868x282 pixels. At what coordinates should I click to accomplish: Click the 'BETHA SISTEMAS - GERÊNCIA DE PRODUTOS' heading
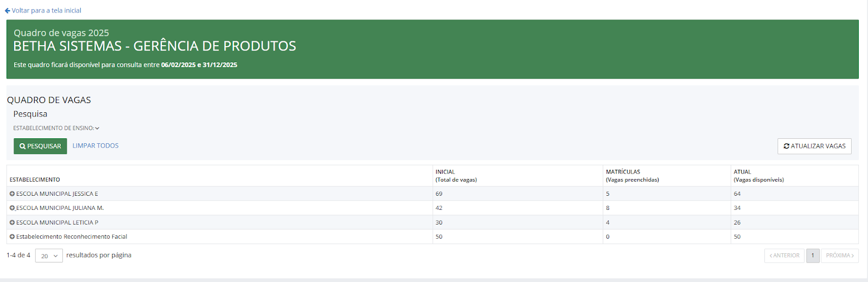155,46
